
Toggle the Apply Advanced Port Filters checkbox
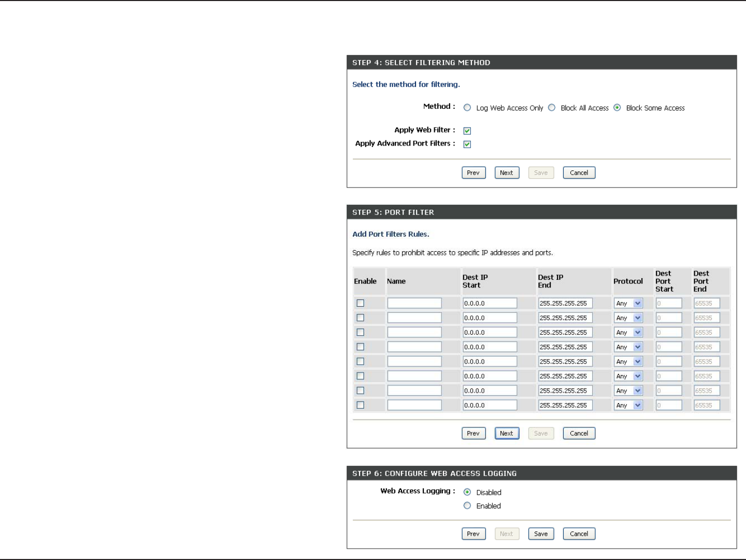[x=467, y=144]
